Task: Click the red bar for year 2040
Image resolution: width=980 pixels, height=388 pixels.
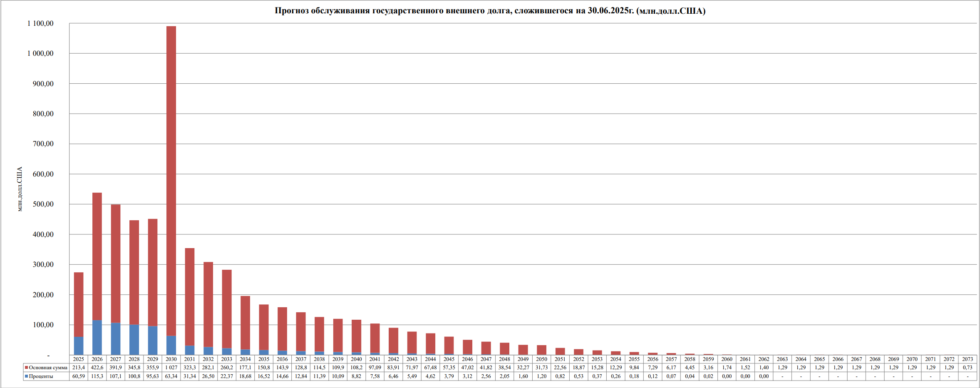Action: click(x=356, y=335)
